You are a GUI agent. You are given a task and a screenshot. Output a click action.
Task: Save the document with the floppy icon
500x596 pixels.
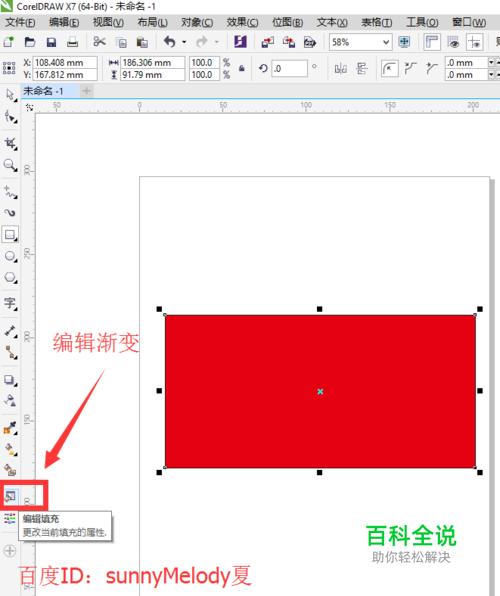pos(51,42)
